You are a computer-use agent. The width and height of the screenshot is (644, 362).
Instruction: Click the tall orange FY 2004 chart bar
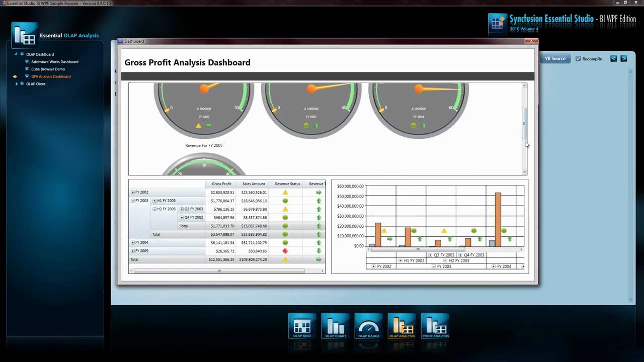[498, 219]
